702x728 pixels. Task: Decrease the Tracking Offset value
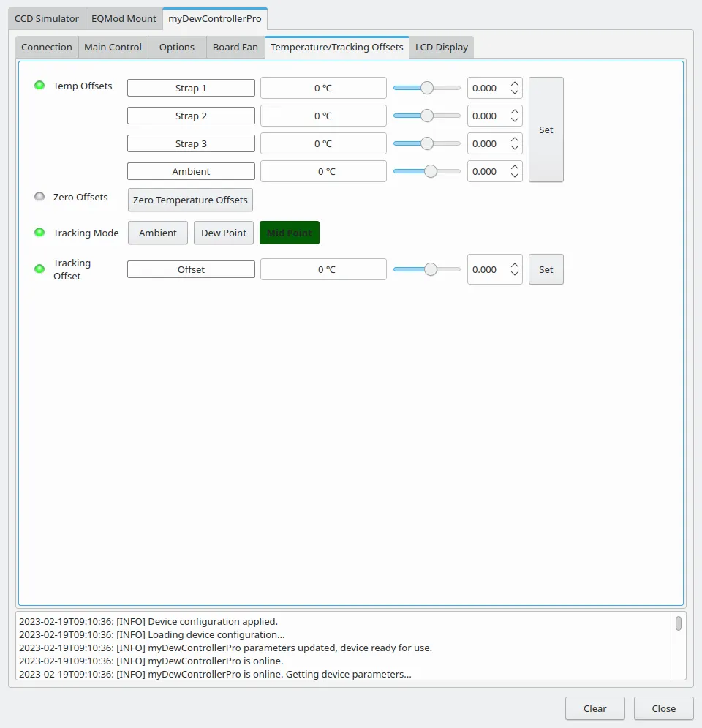515,274
